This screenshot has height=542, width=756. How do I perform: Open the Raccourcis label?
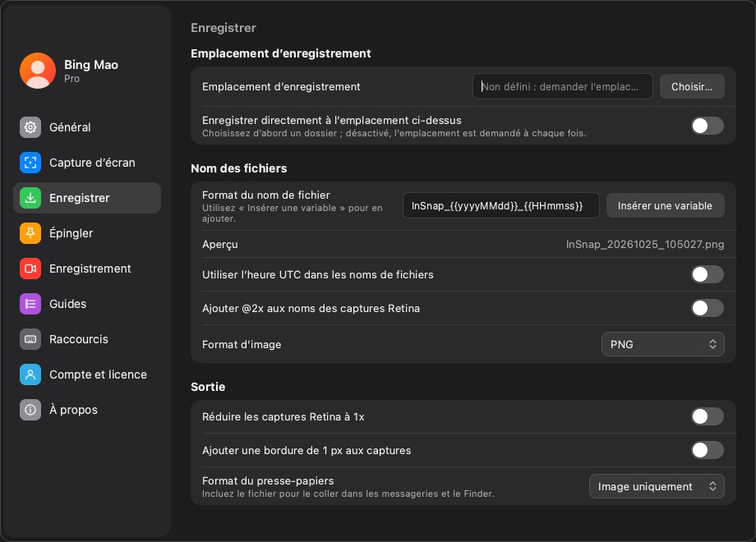click(79, 339)
